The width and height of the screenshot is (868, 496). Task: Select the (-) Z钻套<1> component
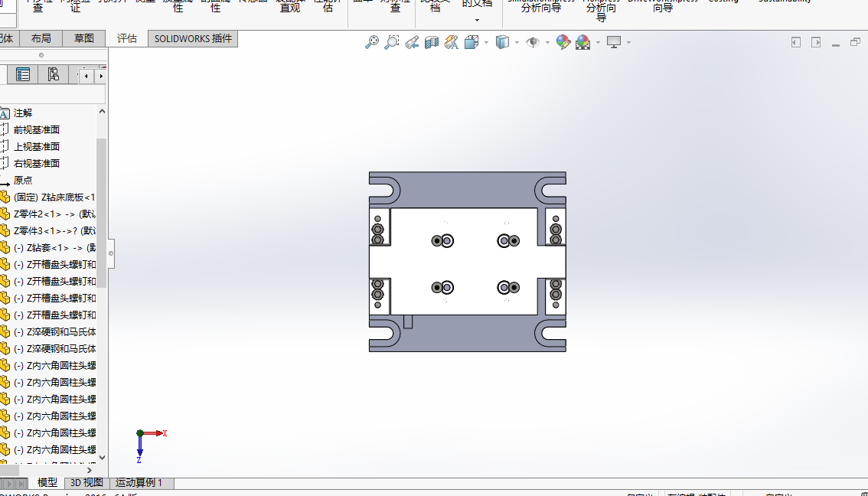[54, 247]
